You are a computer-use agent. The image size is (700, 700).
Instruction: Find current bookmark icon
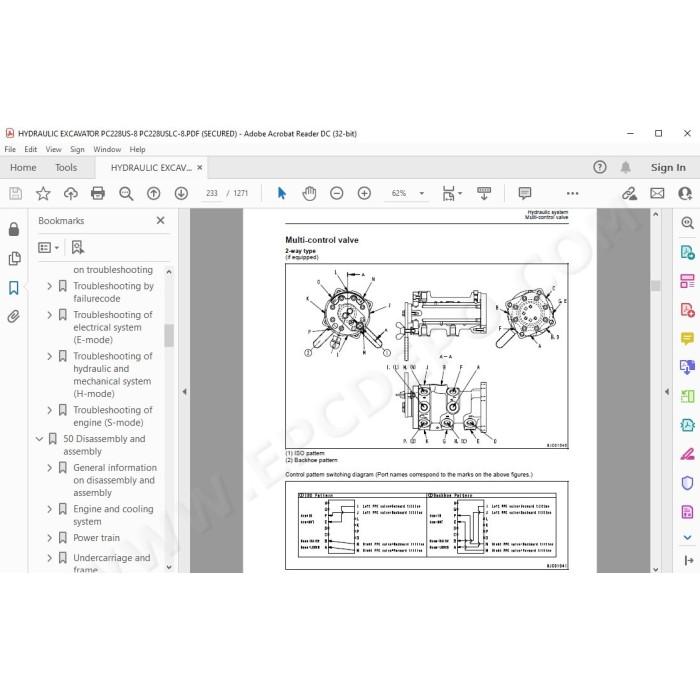click(x=78, y=247)
